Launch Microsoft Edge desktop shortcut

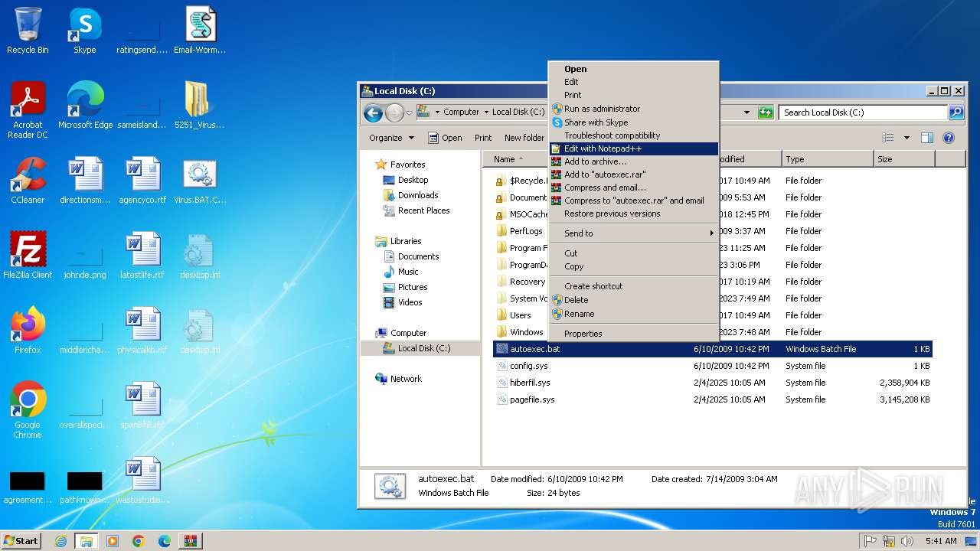point(85,106)
